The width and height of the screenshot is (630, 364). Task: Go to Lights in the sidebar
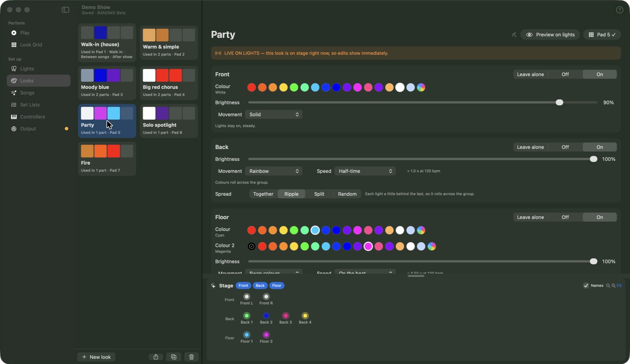pyautogui.click(x=39, y=69)
